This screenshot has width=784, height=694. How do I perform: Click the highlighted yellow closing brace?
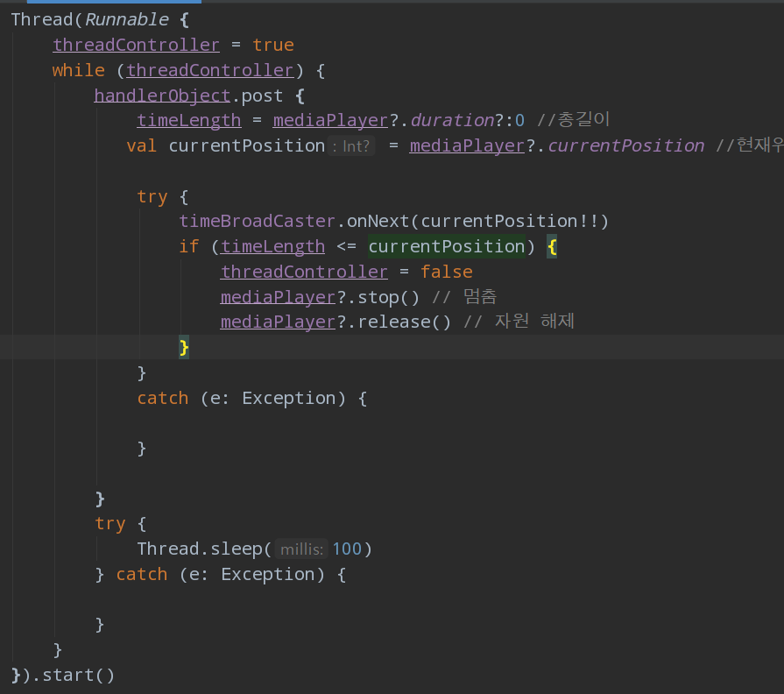point(184,347)
